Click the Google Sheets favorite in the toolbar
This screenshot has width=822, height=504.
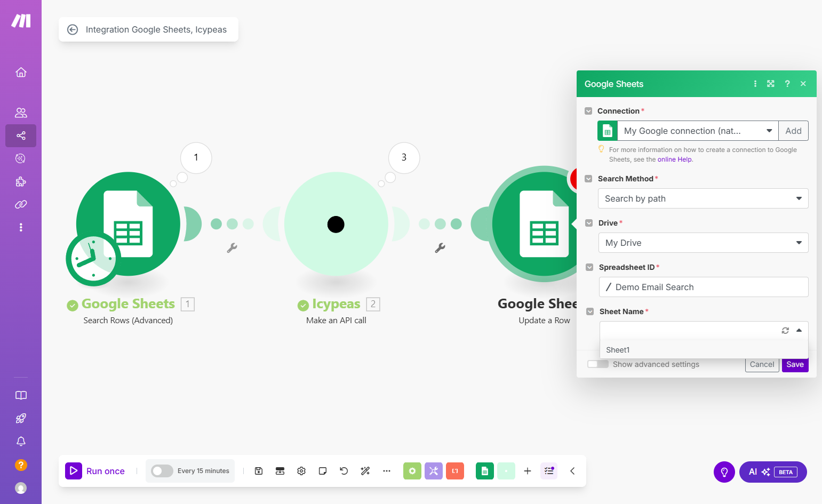tap(485, 471)
